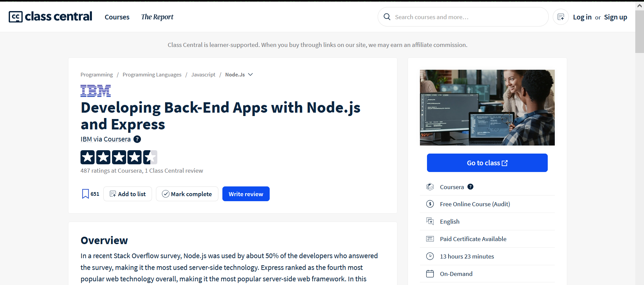The height and width of the screenshot is (285, 644).
Task: Open the IBM provider link
Action: tap(86, 139)
